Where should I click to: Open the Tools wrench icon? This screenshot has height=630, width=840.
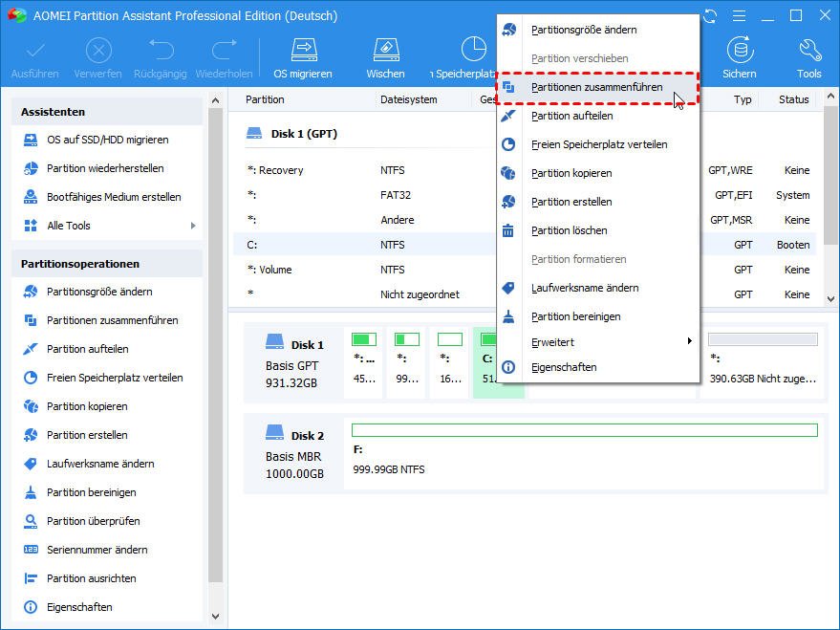coord(809,50)
